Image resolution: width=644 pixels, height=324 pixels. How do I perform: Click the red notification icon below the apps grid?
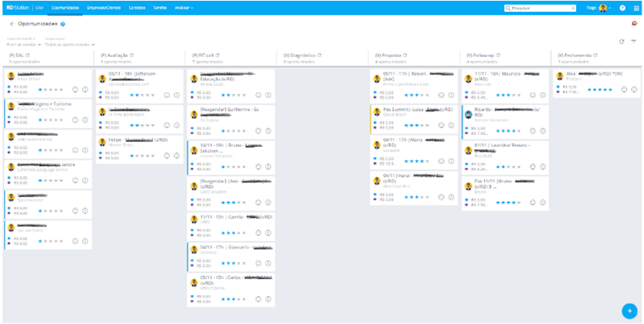(x=635, y=24)
